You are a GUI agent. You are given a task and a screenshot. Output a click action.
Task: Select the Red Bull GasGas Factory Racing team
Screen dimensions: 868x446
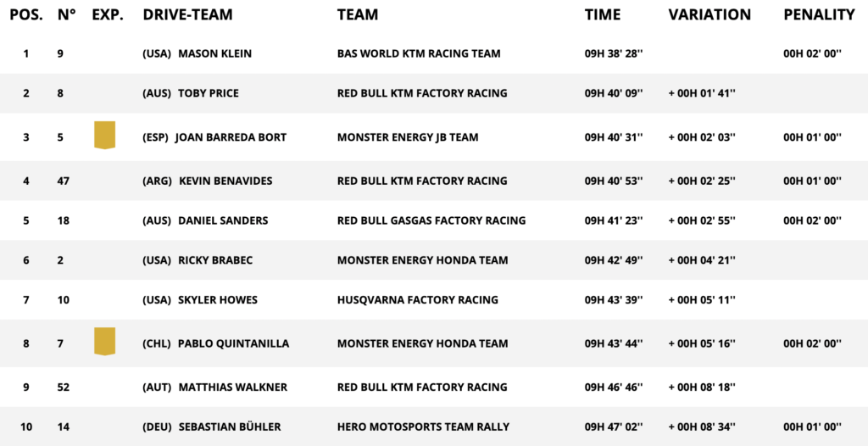tap(431, 220)
